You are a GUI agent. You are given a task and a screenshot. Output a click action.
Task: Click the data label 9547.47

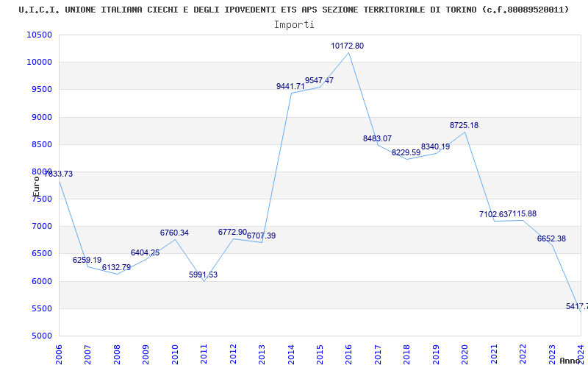319,80
